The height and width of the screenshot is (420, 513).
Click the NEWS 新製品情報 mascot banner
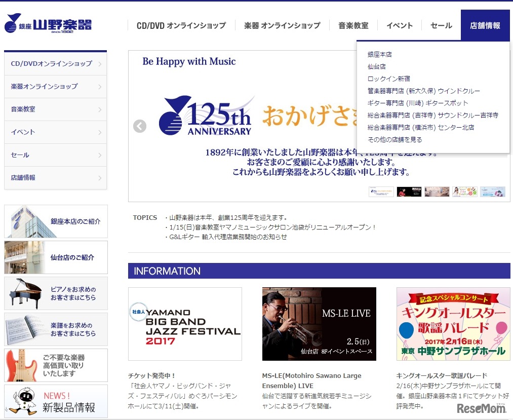click(56, 401)
